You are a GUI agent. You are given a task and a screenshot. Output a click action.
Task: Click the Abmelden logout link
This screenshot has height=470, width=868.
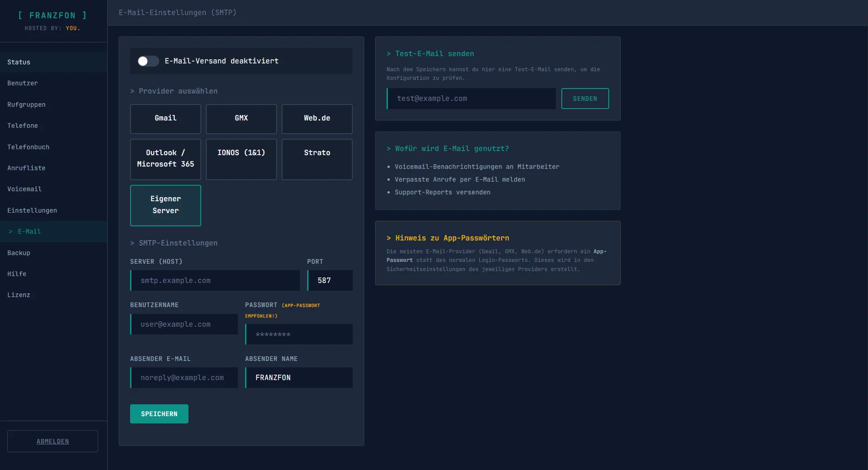pos(52,441)
